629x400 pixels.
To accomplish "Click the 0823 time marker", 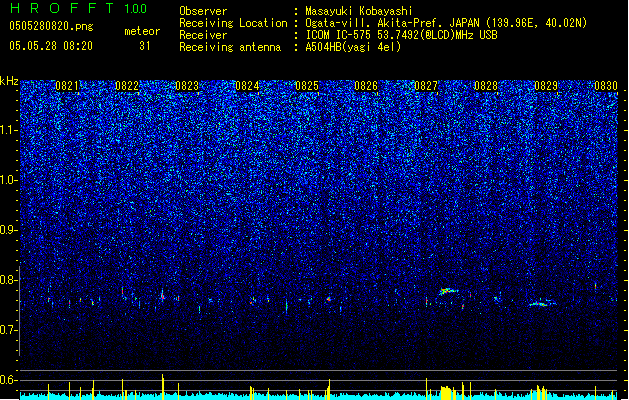I will [187, 86].
